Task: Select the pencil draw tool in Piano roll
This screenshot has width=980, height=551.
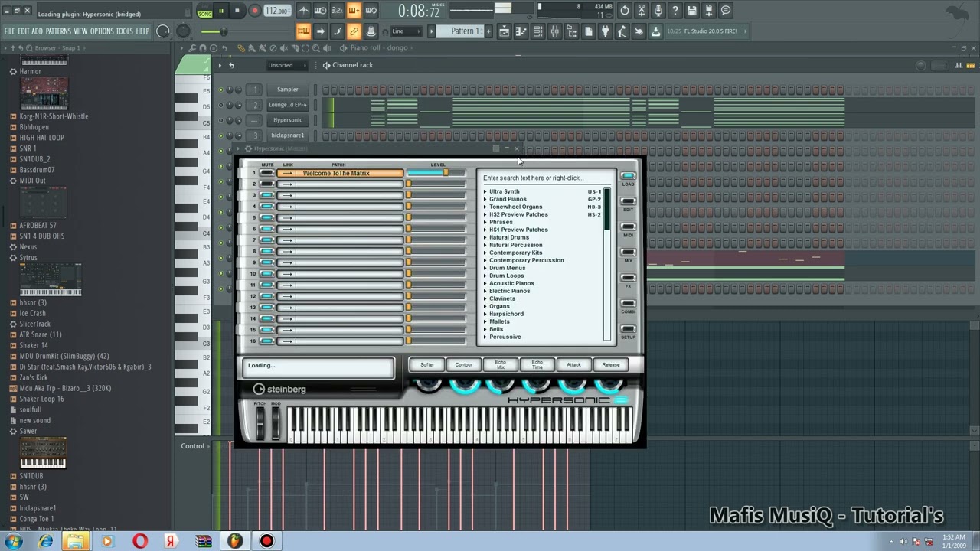Action: (241, 48)
